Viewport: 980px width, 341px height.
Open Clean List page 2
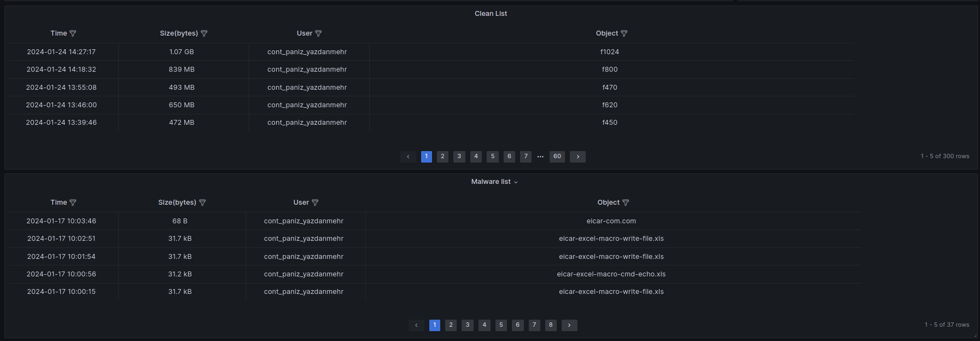click(x=442, y=157)
